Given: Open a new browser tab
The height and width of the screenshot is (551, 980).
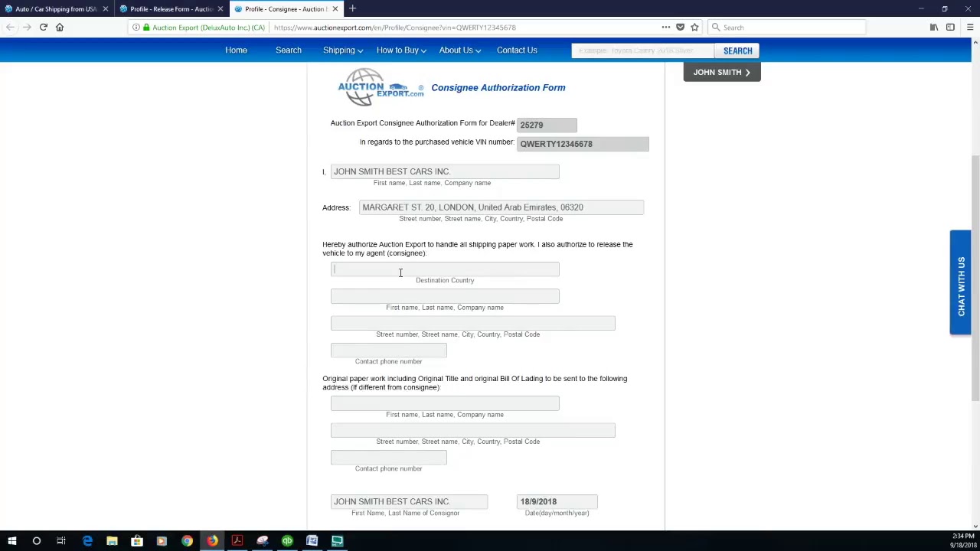Looking at the screenshot, I should point(352,8).
